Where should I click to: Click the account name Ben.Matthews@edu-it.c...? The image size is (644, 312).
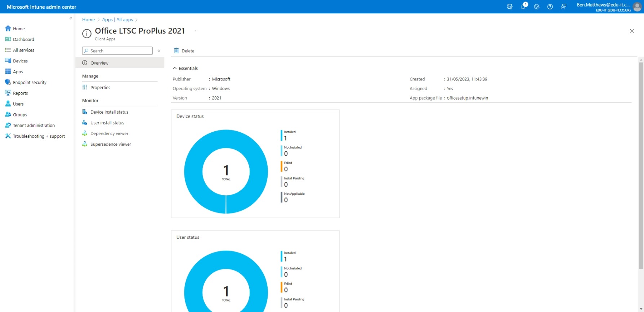(x=603, y=5)
